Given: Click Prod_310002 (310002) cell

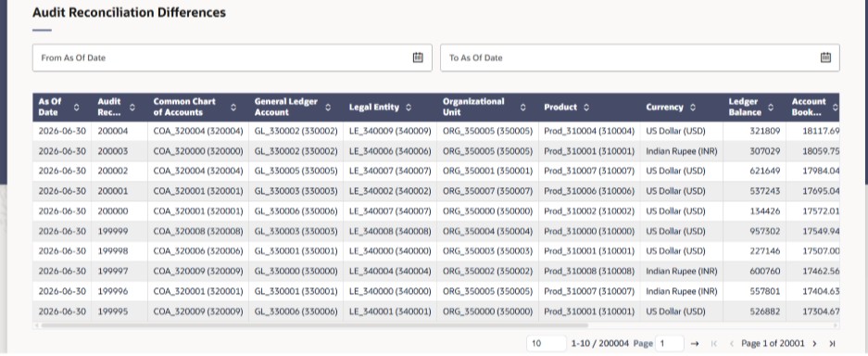Looking at the screenshot, I should point(589,211).
